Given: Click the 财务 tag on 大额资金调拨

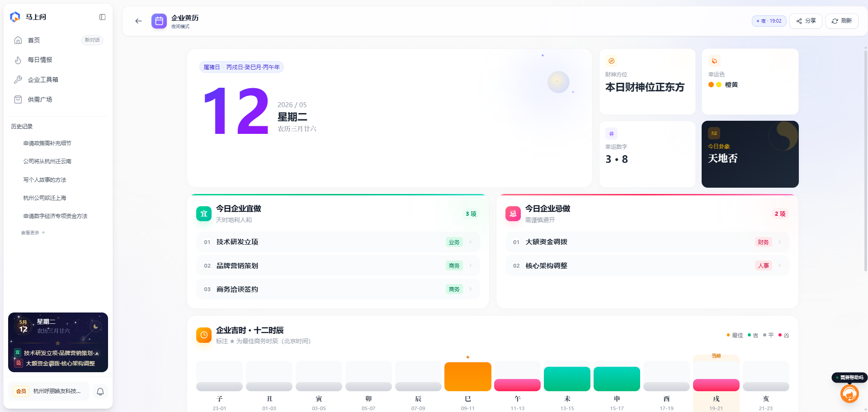Looking at the screenshot, I should [x=764, y=242].
